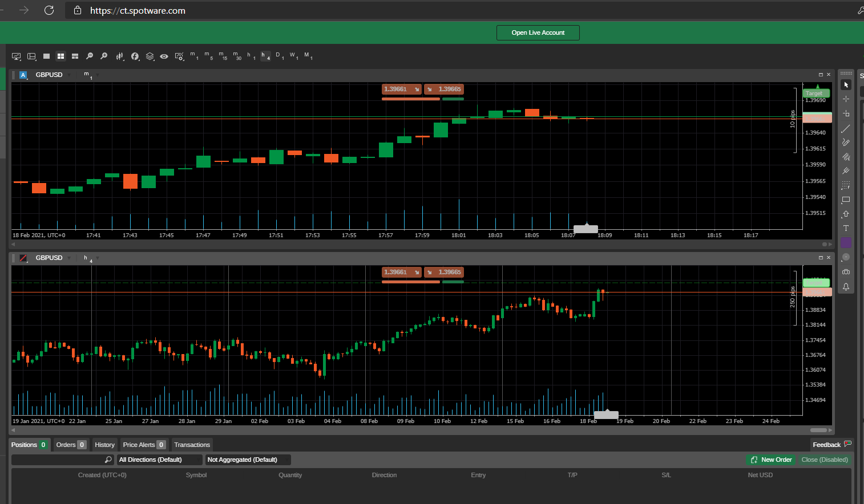This screenshot has width=864, height=504.
Task: Open the Price Alerts tab
Action: (144, 445)
